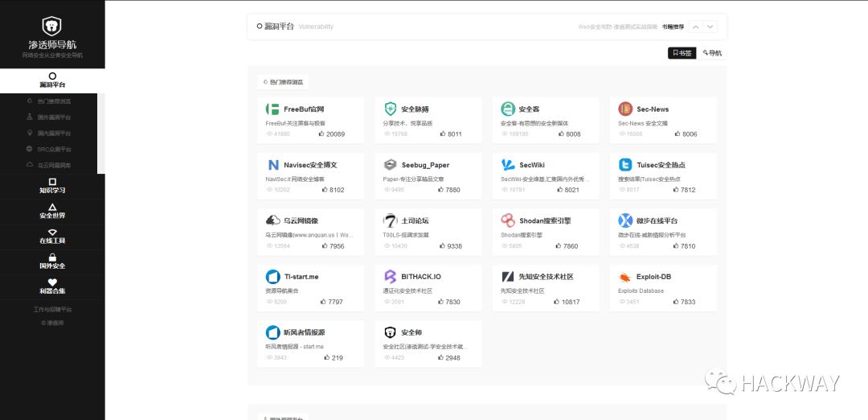The height and width of the screenshot is (420, 868).
Task: Click '资源导航集合' description under TI-start.me
Action: [x=282, y=291]
